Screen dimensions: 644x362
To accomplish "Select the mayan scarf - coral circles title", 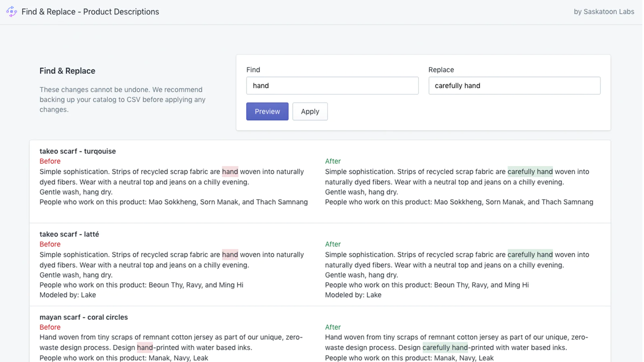I will coord(84,317).
